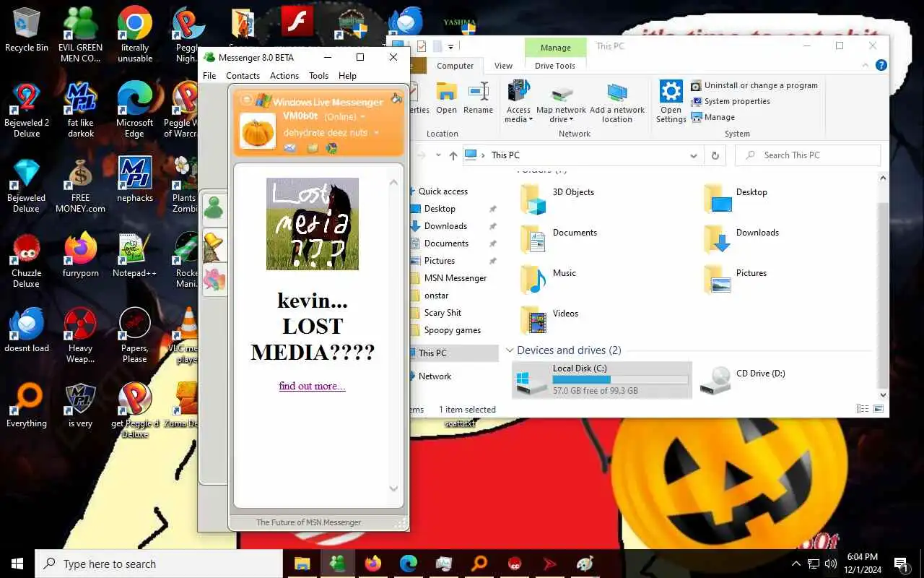Switch to the View ribbon tab in File Explorer

[503, 66]
